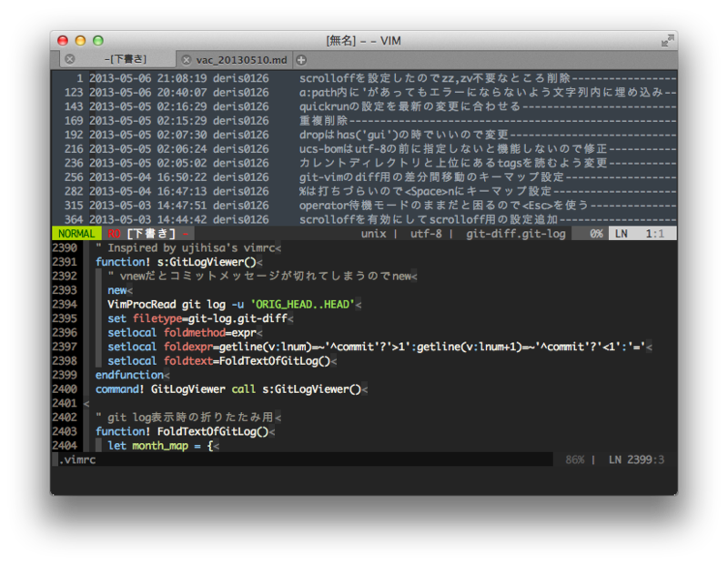Click the LN 2399:3 cursor position
Screen dimensions: 728x565
[x=636, y=459]
